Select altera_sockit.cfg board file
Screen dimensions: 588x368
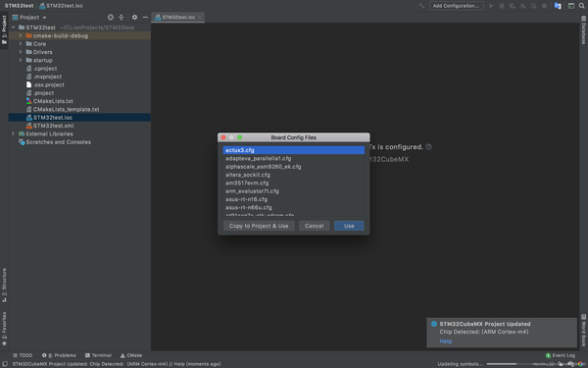[x=294, y=175]
